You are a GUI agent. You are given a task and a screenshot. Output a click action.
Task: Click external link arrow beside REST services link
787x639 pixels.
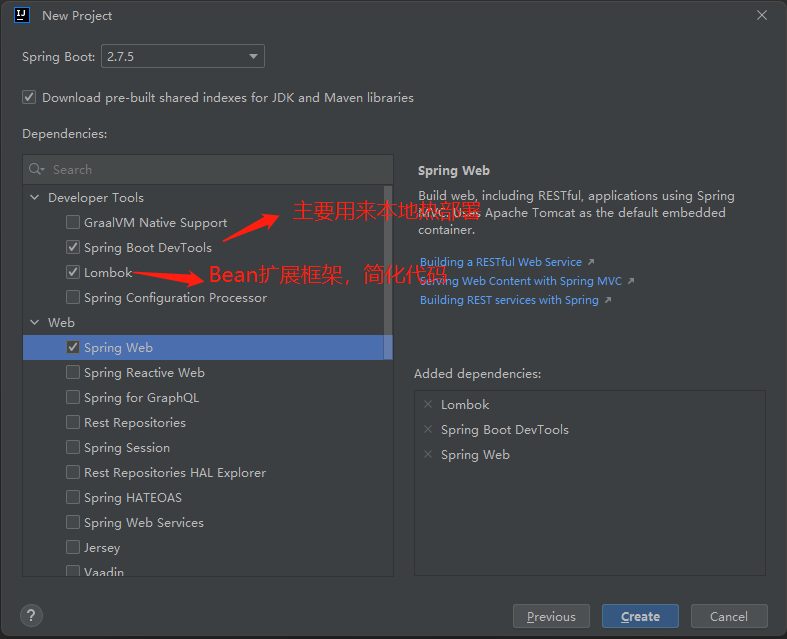pyautogui.click(x=608, y=300)
